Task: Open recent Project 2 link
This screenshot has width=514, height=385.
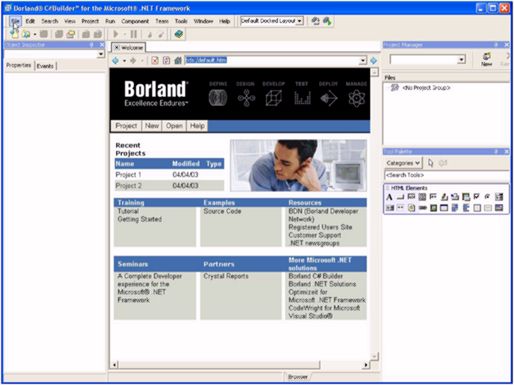Action: [x=129, y=186]
